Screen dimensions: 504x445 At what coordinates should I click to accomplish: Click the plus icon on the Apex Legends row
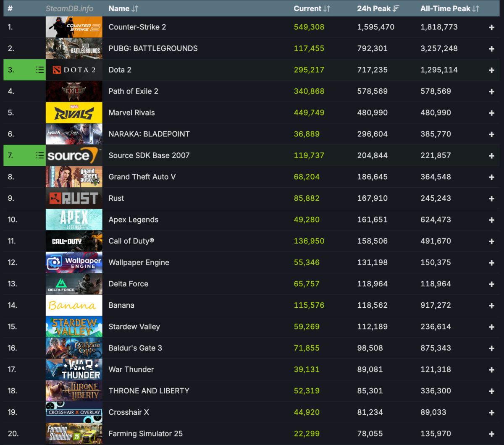click(491, 220)
